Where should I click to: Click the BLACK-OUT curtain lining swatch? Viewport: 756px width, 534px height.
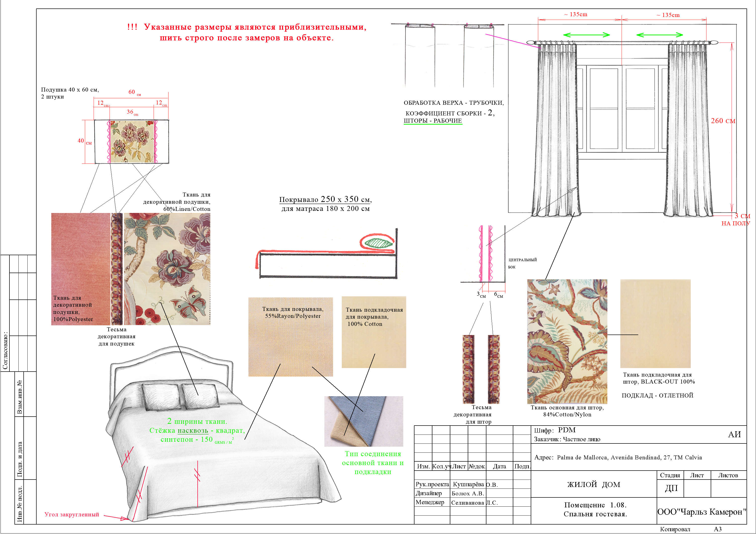pyautogui.click(x=655, y=323)
